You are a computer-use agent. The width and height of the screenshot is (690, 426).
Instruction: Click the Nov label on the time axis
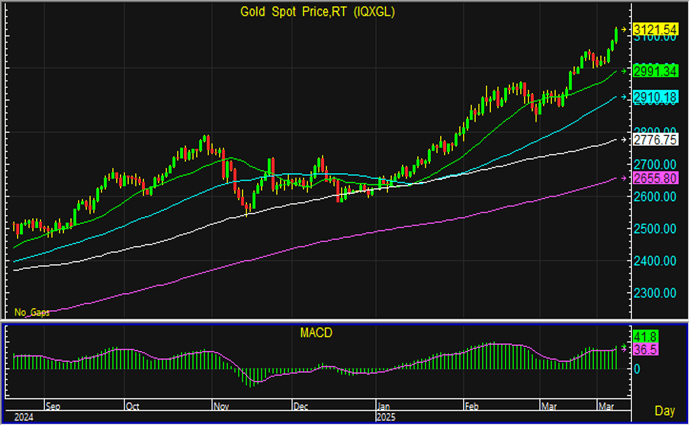(x=221, y=407)
